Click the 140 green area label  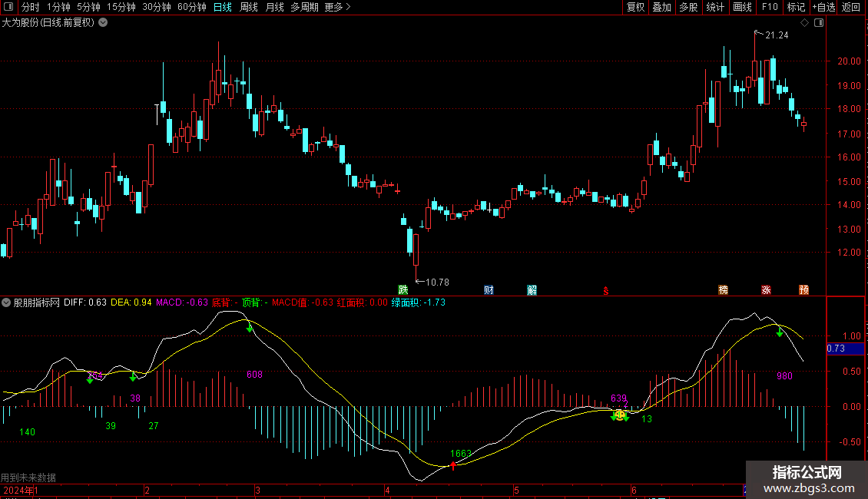click(27, 432)
